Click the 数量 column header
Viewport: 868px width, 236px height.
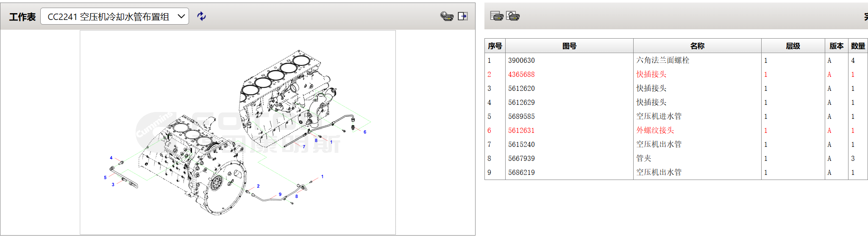click(x=858, y=46)
